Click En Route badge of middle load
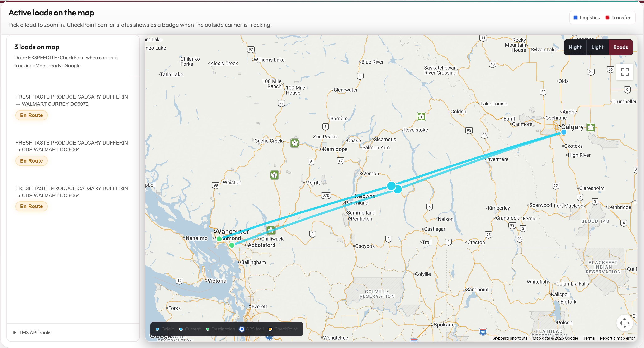 pyautogui.click(x=32, y=161)
